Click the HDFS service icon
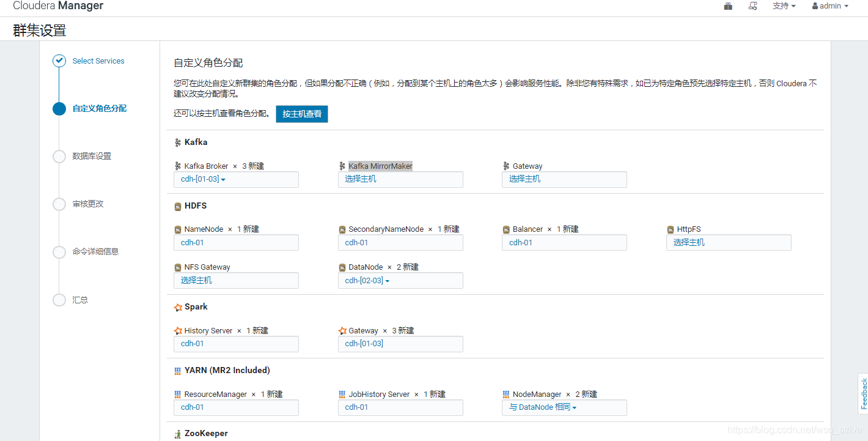868x441 pixels. [x=178, y=207]
